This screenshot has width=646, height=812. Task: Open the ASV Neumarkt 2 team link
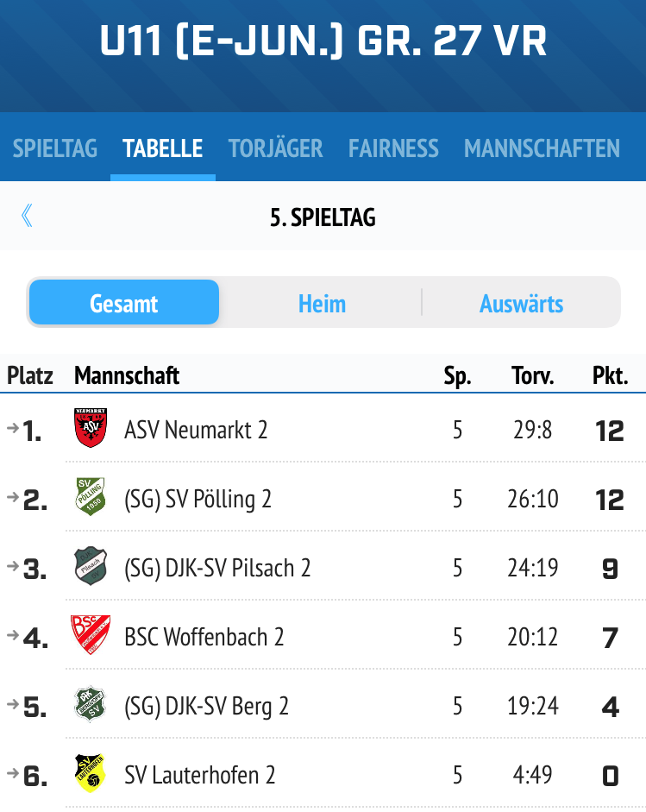[196, 430]
